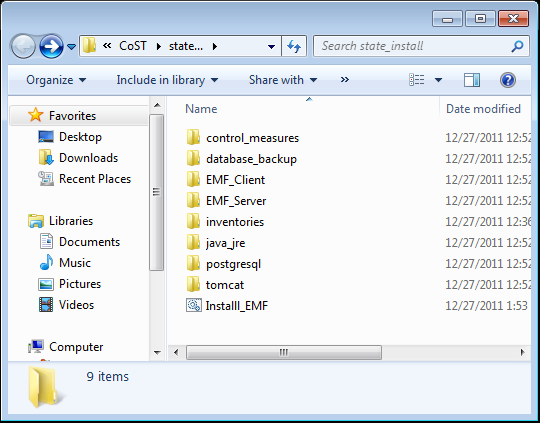Click state... in the address breadcrumb

pyautogui.click(x=186, y=46)
